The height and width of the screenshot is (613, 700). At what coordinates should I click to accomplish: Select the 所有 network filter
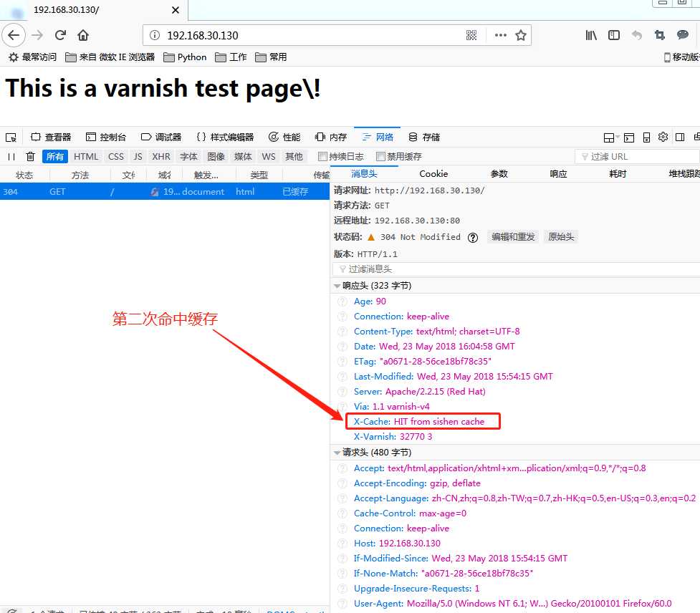point(55,157)
